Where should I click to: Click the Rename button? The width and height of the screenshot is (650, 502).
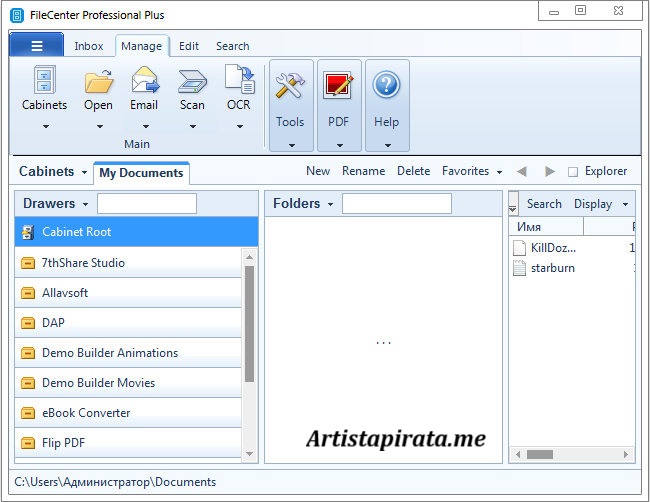(x=364, y=171)
